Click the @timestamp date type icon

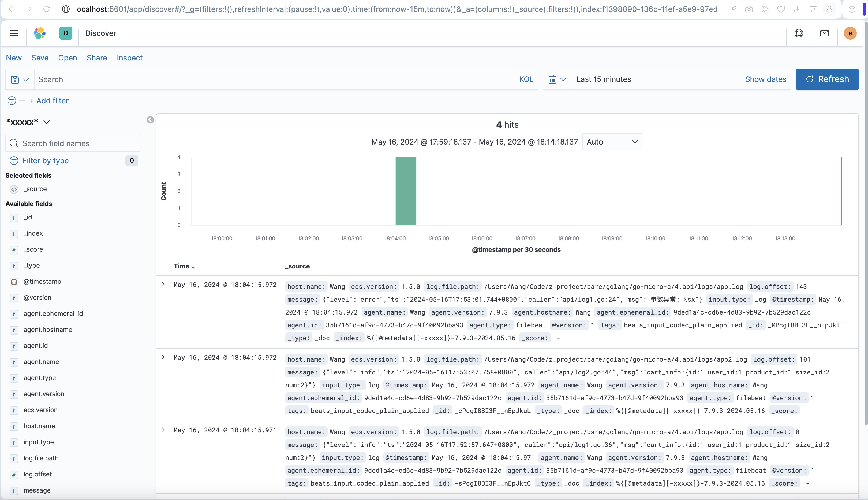(14, 282)
